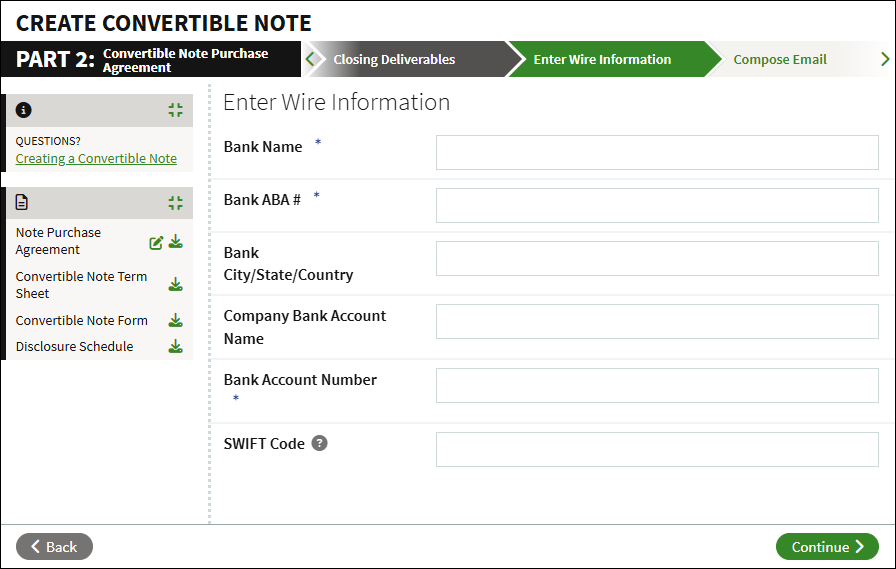
Task: Select the Enter Wire Information step
Action: pyautogui.click(x=602, y=59)
